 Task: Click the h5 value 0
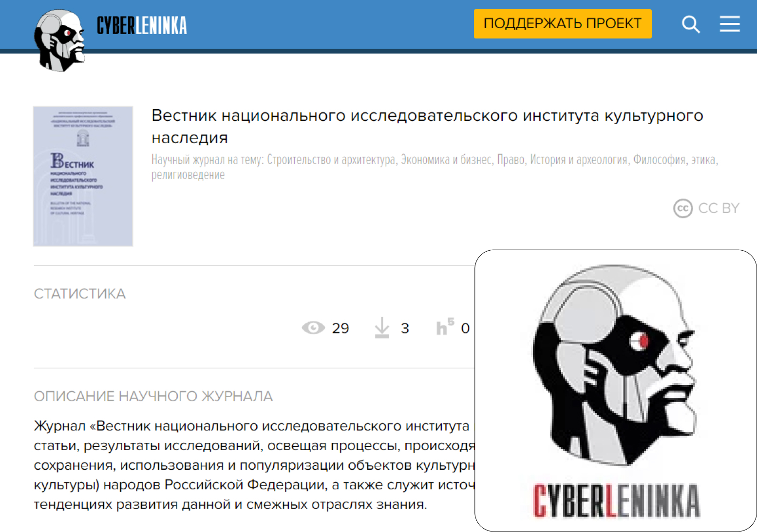point(465,329)
